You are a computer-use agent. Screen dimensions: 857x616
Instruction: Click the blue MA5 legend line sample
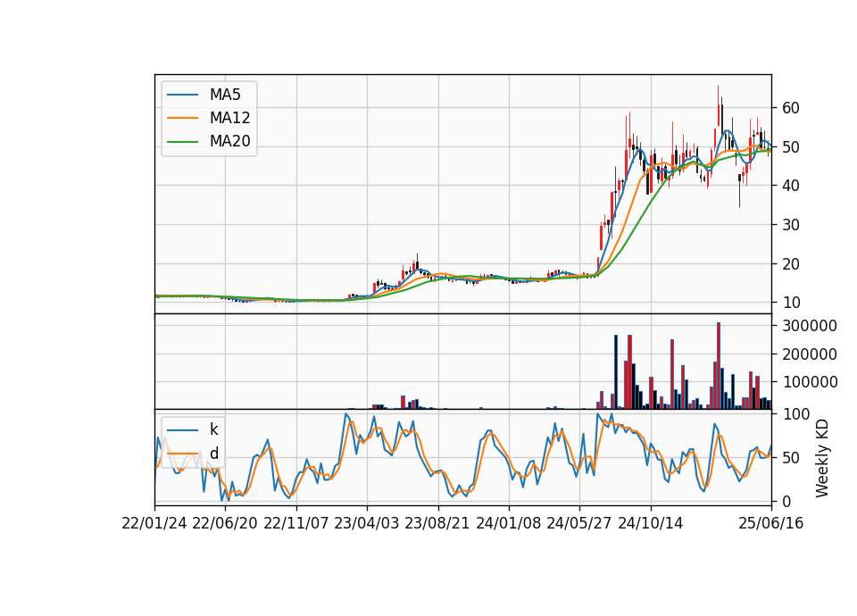(x=182, y=96)
